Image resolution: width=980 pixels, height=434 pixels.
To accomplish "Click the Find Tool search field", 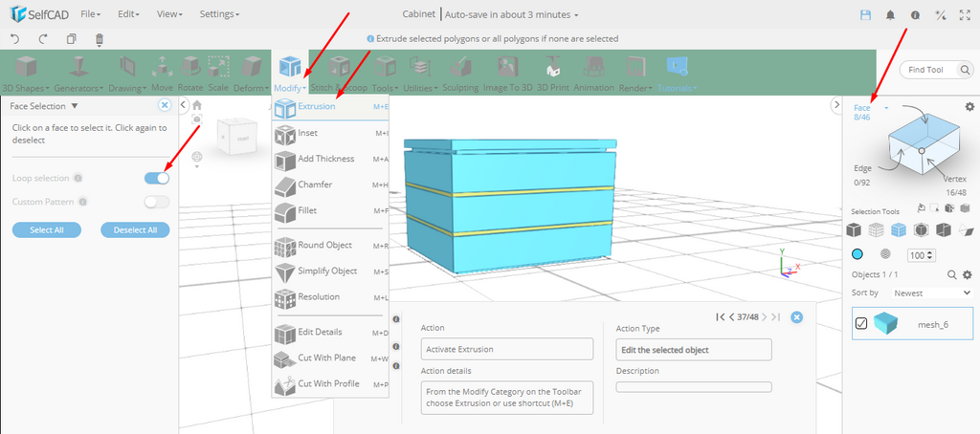I will [x=934, y=70].
